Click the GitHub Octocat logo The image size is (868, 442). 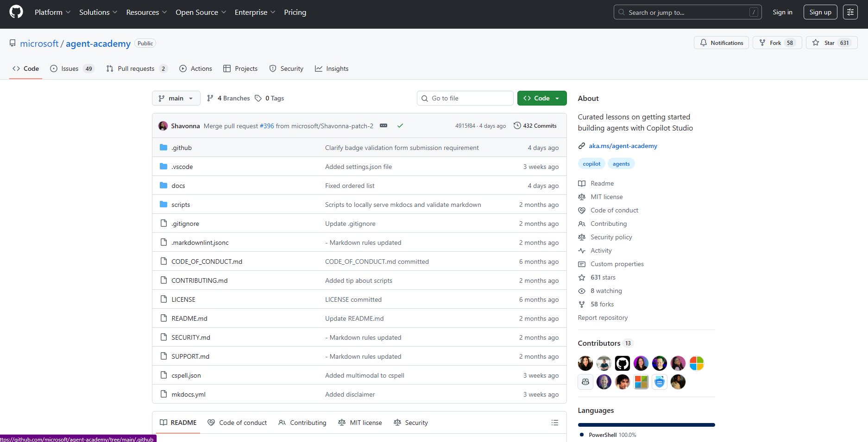16,12
